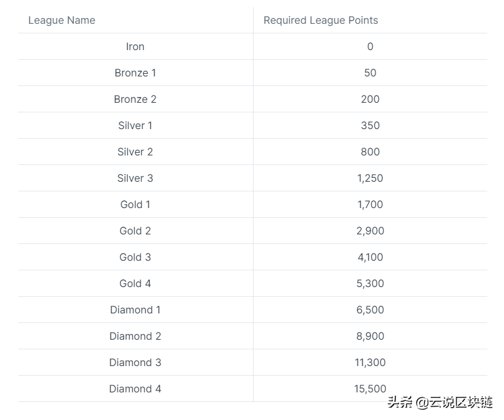The width and height of the screenshot is (504, 420).
Task: Click the Gold 1 league name
Action: tap(135, 205)
